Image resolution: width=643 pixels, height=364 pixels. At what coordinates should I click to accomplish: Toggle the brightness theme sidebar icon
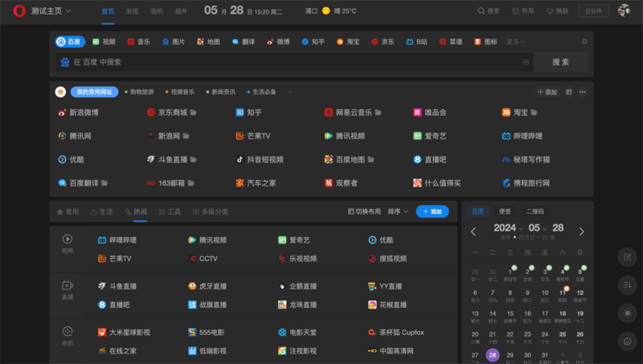628,313
